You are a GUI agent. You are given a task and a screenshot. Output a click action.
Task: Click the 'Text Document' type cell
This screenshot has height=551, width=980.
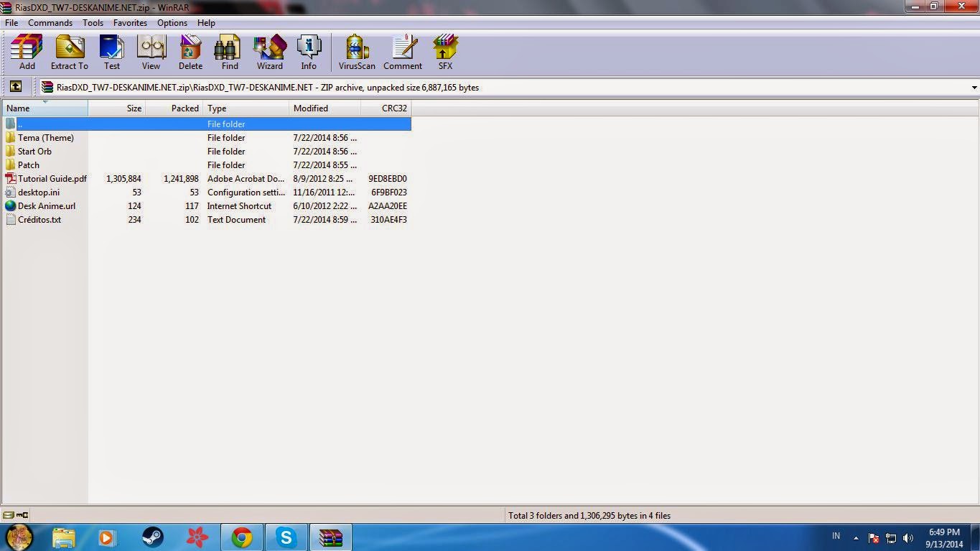pyautogui.click(x=236, y=219)
